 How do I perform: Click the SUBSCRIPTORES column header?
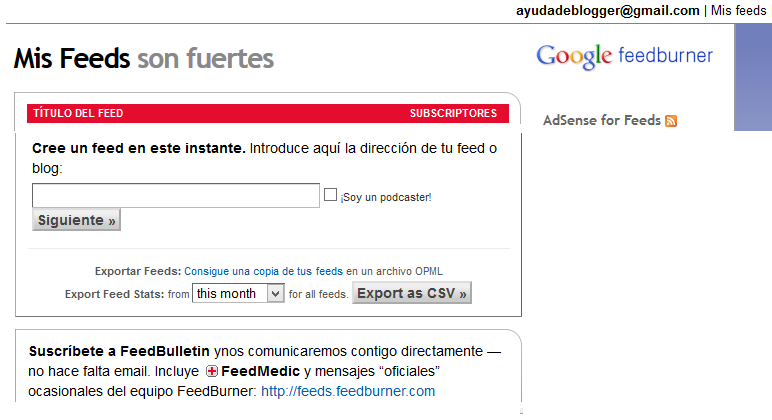(453, 113)
